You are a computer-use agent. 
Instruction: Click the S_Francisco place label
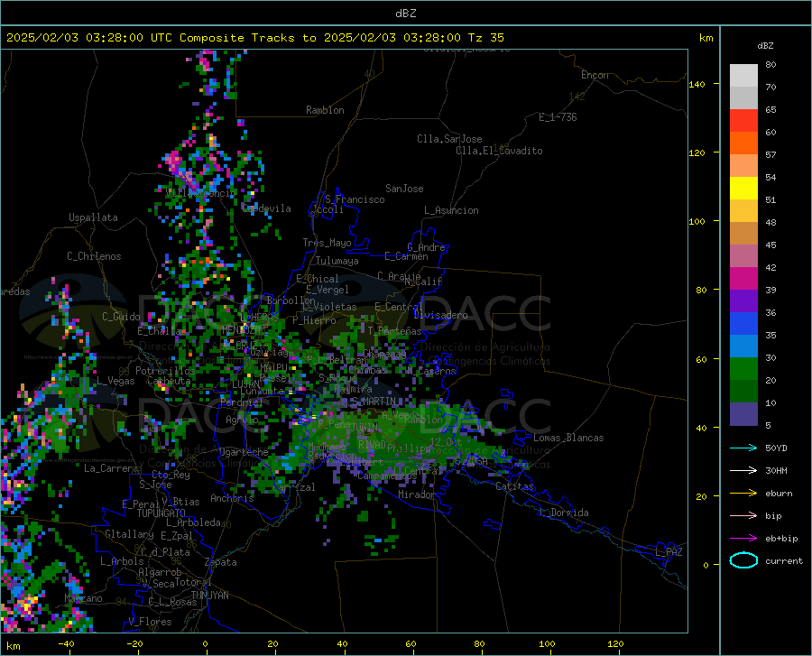click(x=355, y=199)
